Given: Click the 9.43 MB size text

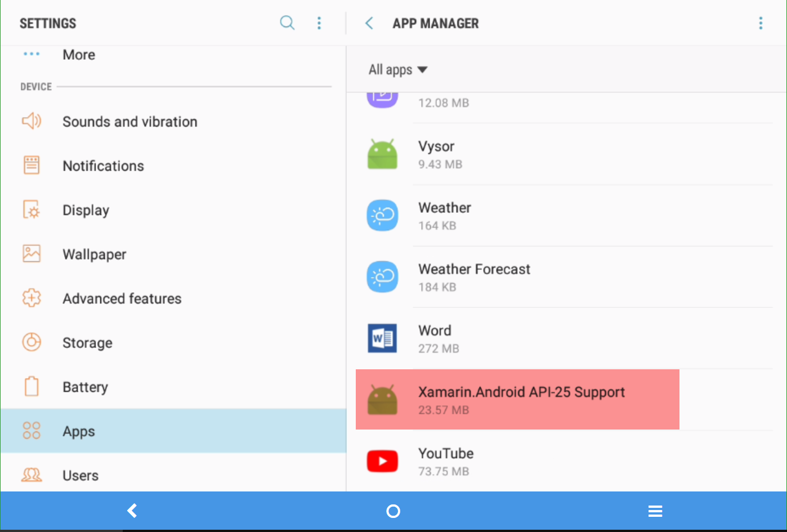Looking at the screenshot, I should [x=440, y=164].
